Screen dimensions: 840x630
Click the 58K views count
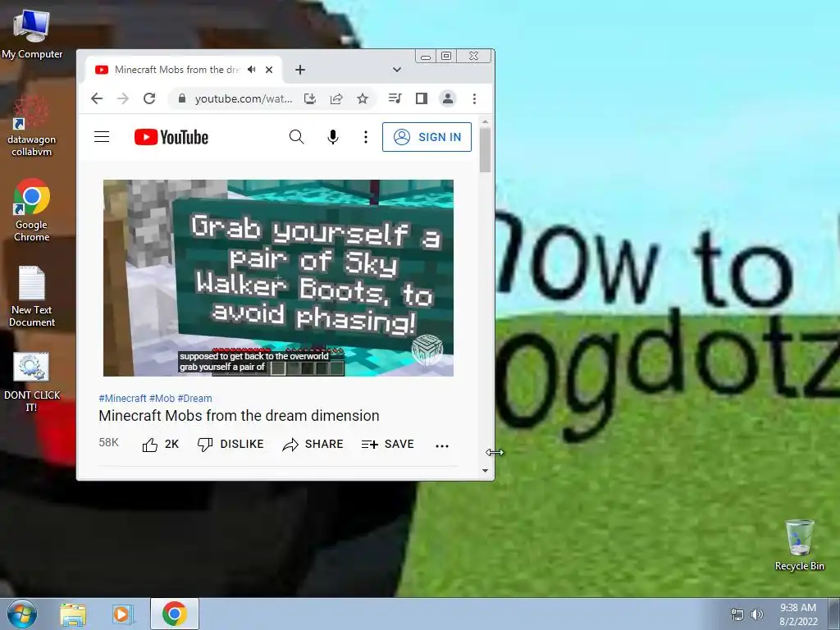(109, 442)
